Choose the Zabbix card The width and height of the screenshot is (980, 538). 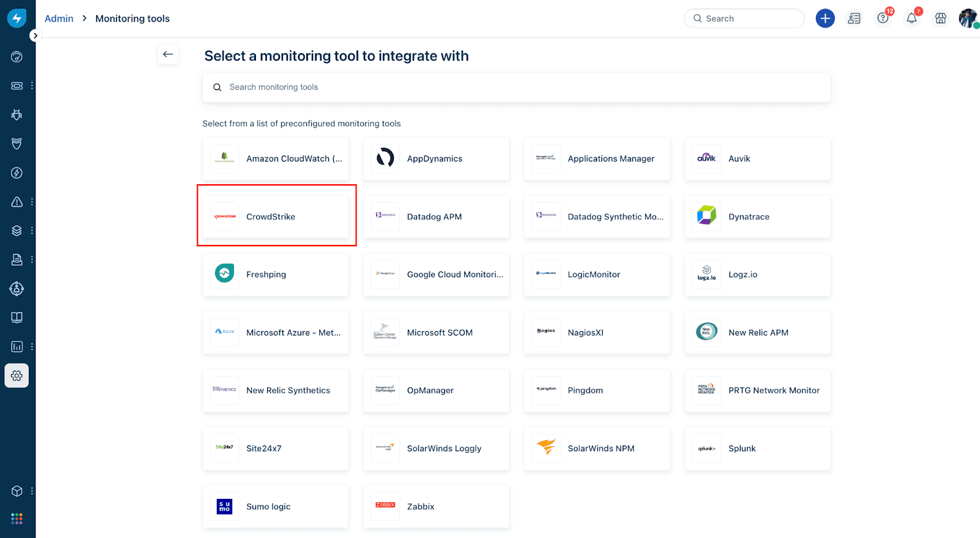click(x=436, y=506)
